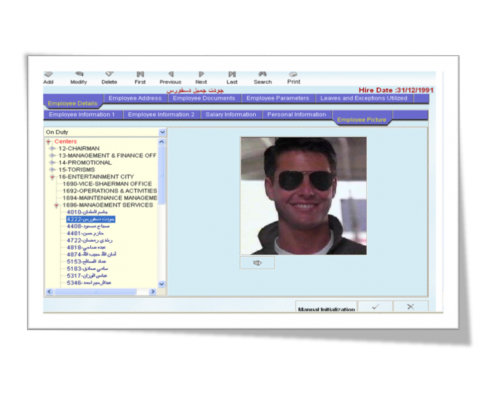
Task: Switch to Employee Details tab
Action: point(72,103)
